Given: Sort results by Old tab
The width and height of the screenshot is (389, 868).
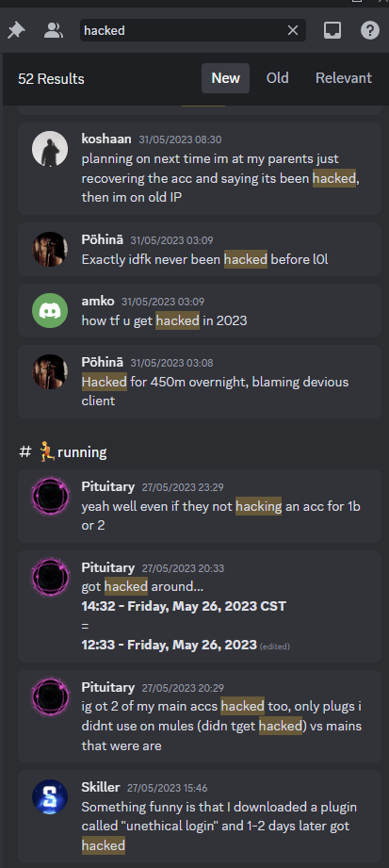Looking at the screenshot, I should [x=277, y=78].
